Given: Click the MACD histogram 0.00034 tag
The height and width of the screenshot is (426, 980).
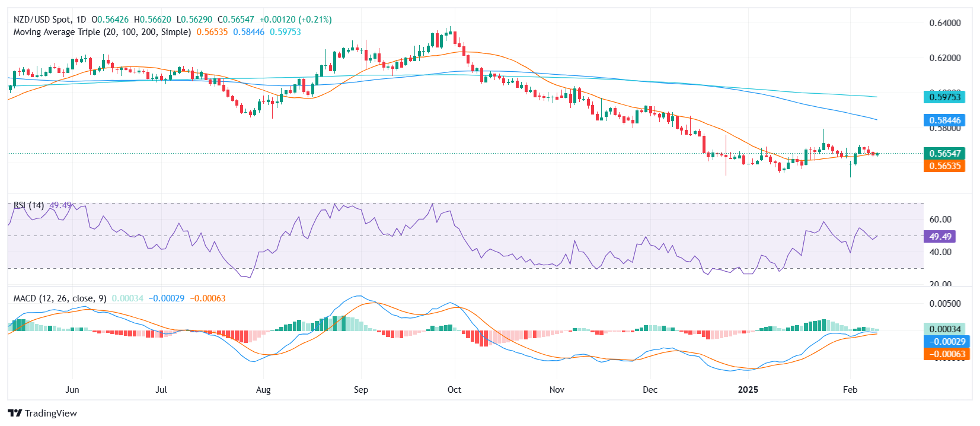Looking at the screenshot, I should (x=944, y=329).
